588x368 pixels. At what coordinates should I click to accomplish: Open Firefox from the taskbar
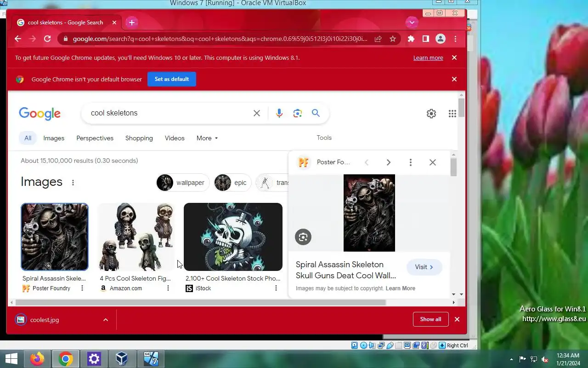pos(37,359)
